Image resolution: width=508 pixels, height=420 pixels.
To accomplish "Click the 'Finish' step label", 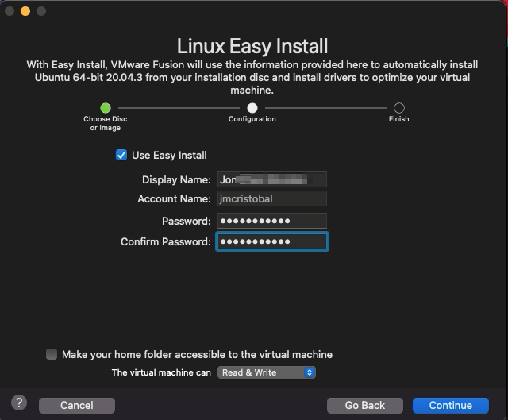I will [x=399, y=119].
